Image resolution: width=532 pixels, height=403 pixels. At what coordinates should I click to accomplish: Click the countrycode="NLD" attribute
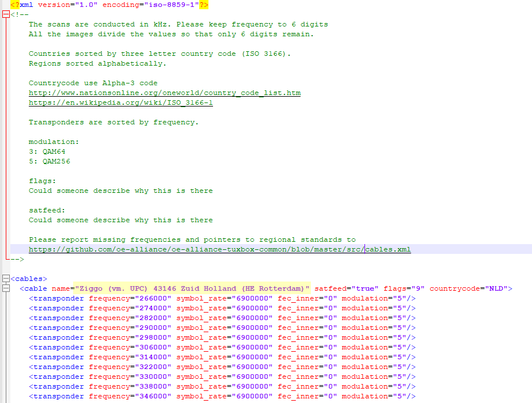469,288
